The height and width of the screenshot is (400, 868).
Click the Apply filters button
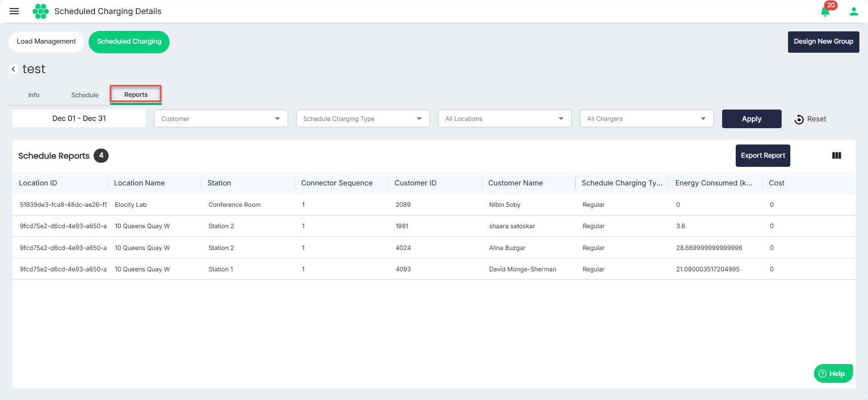(x=752, y=119)
